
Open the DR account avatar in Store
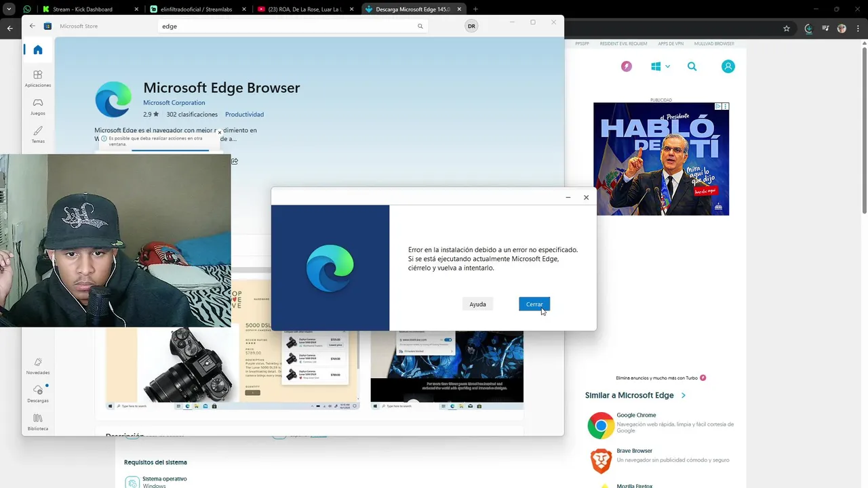coord(471,26)
